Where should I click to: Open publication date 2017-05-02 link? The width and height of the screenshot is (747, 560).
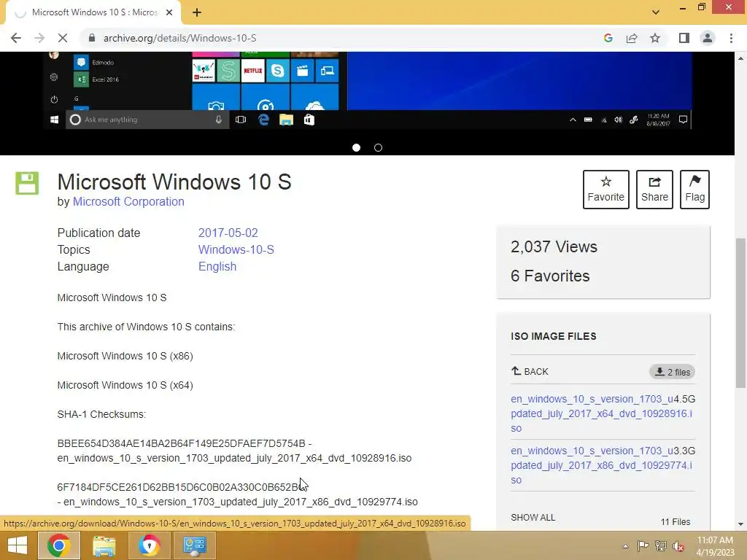228,233
